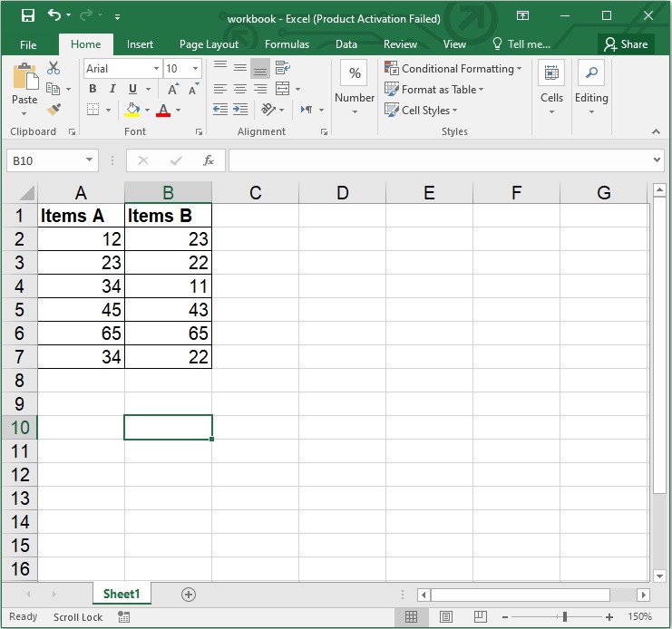Image resolution: width=672 pixels, height=629 pixels.
Task: Add a new sheet with plus icon
Action: tap(189, 595)
